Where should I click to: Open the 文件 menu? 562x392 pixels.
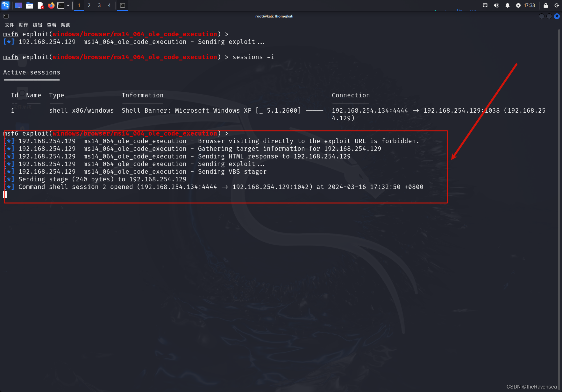click(x=10, y=25)
